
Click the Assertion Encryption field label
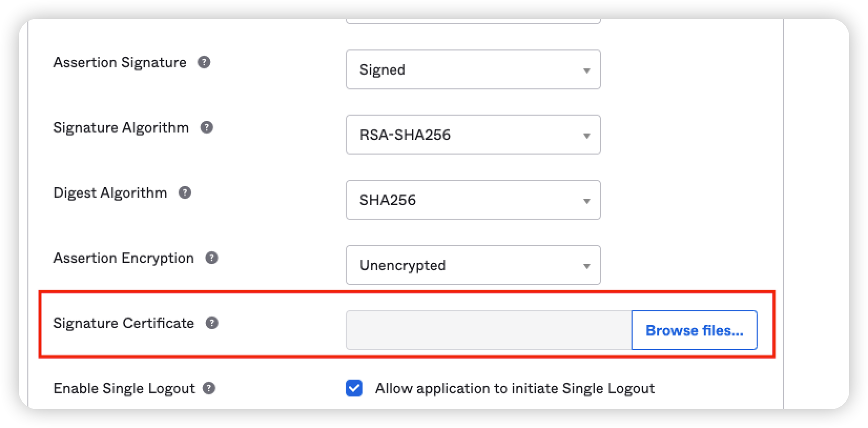(x=123, y=258)
